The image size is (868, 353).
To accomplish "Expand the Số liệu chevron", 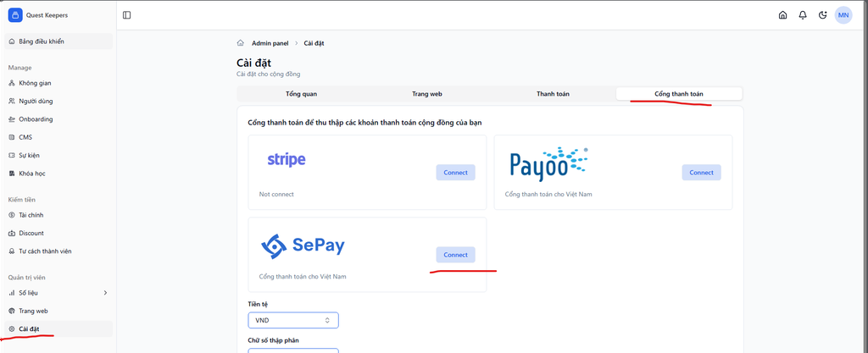I will [x=105, y=292].
